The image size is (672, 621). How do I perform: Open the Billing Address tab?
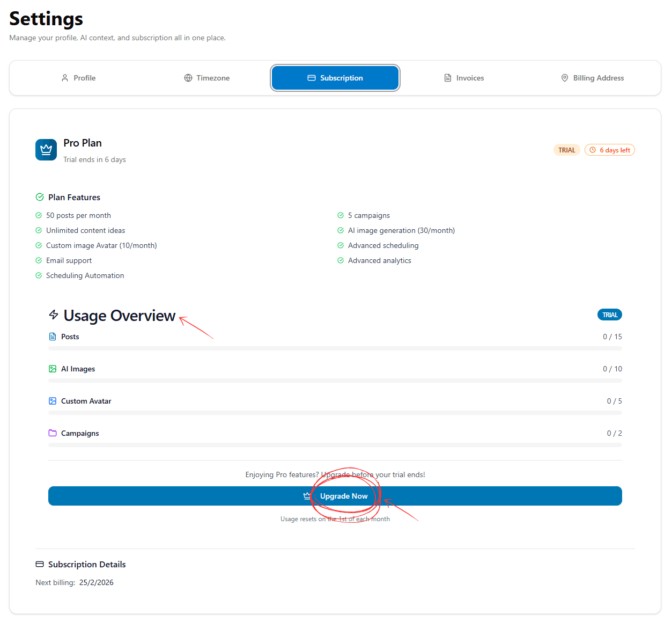tap(592, 78)
